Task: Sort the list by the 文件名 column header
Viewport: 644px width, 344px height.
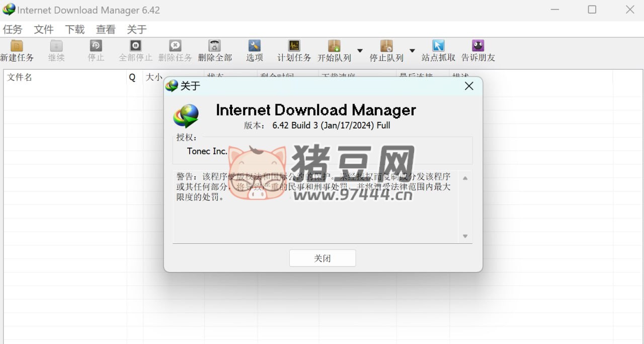Action: (x=64, y=77)
